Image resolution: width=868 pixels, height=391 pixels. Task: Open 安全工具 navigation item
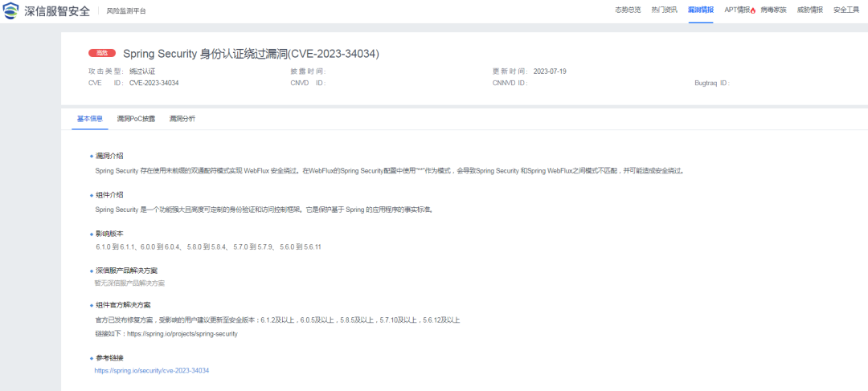846,10
